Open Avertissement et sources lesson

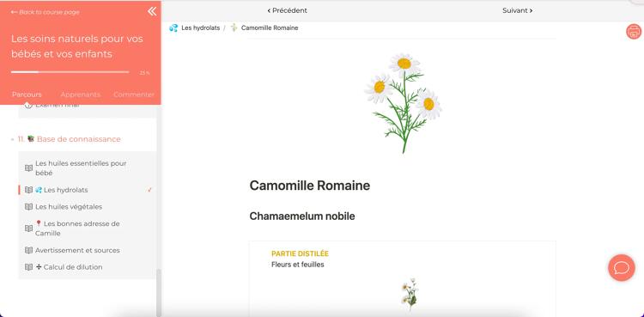click(77, 250)
